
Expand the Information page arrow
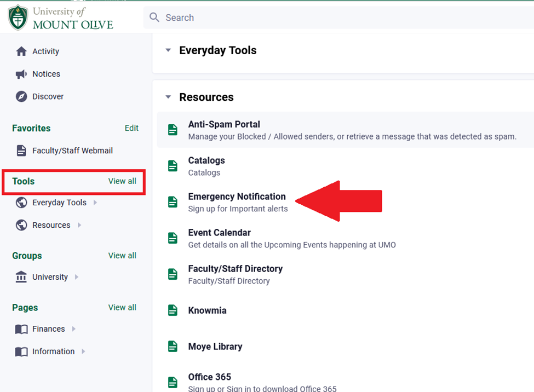(83, 351)
